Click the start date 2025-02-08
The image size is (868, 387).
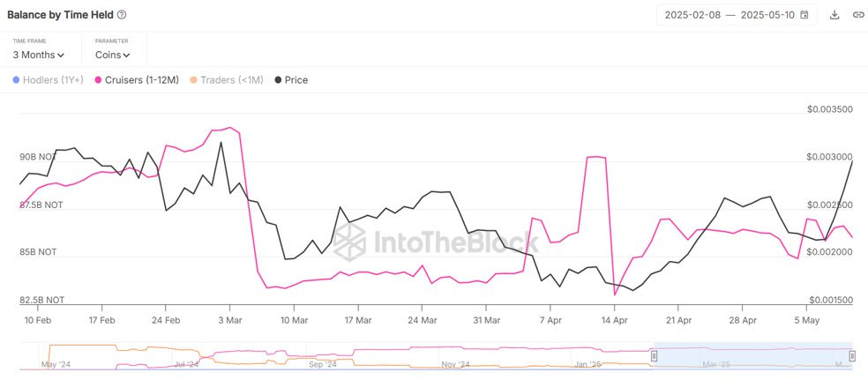(x=692, y=15)
